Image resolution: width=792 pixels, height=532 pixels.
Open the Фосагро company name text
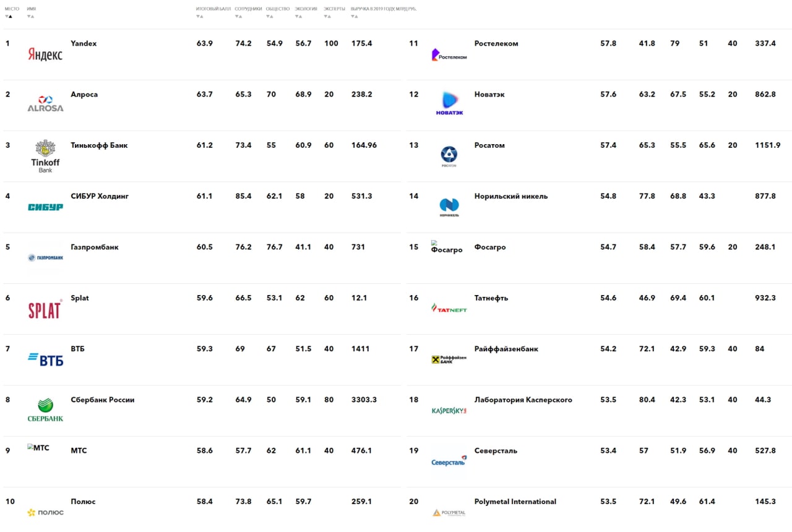[x=490, y=247]
